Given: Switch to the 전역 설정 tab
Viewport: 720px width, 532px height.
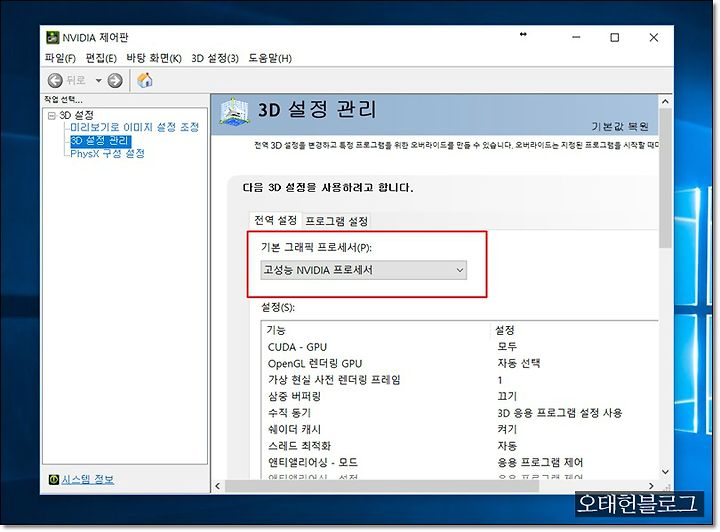Looking at the screenshot, I should (x=276, y=220).
